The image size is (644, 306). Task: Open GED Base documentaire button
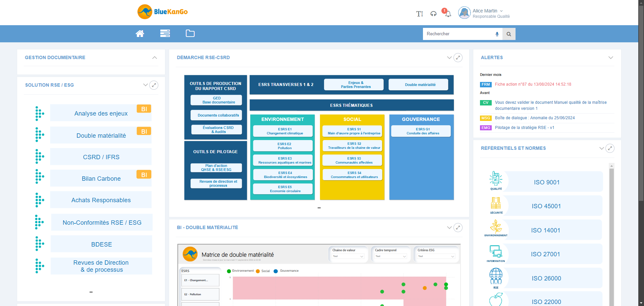(216, 100)
